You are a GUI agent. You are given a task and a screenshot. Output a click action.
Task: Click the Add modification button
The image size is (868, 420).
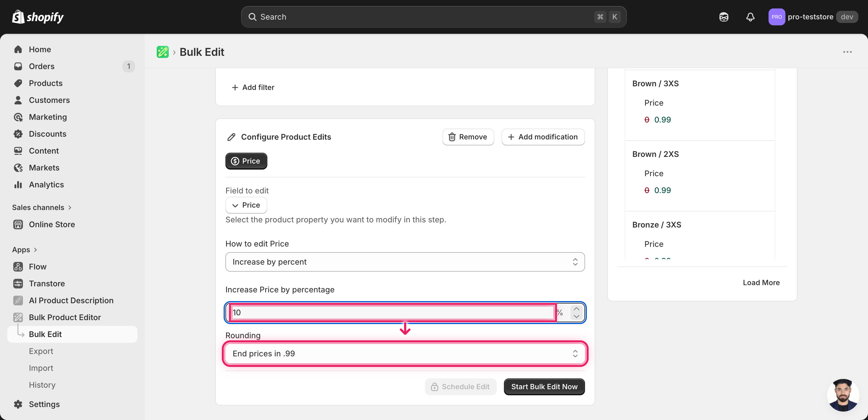tap(543, 137)
